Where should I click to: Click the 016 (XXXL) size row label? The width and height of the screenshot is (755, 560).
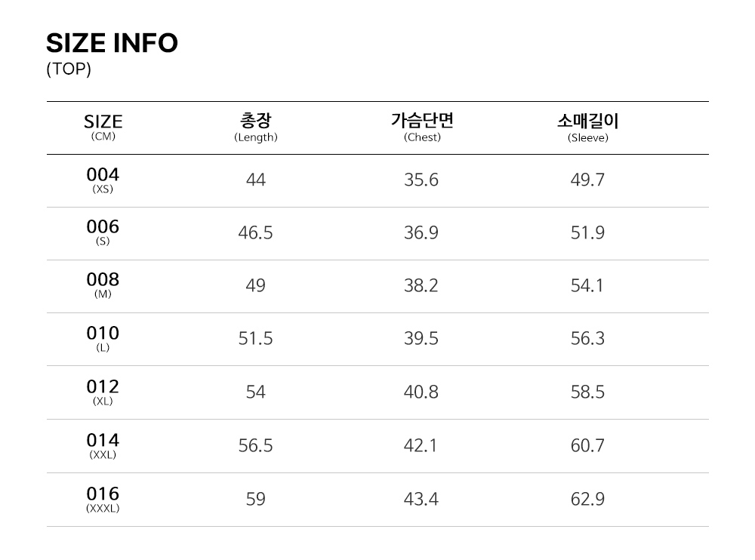pyautogui.click(x=103, y=499)
